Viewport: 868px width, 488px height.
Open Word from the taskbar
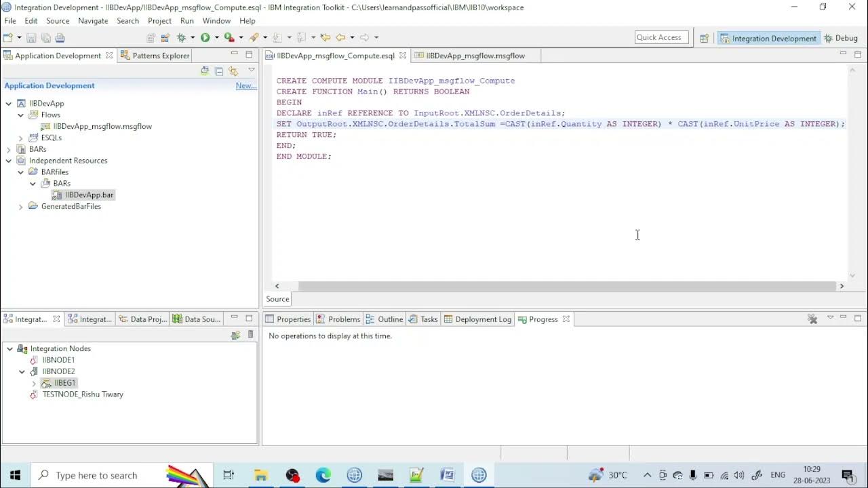pos(448,475)
